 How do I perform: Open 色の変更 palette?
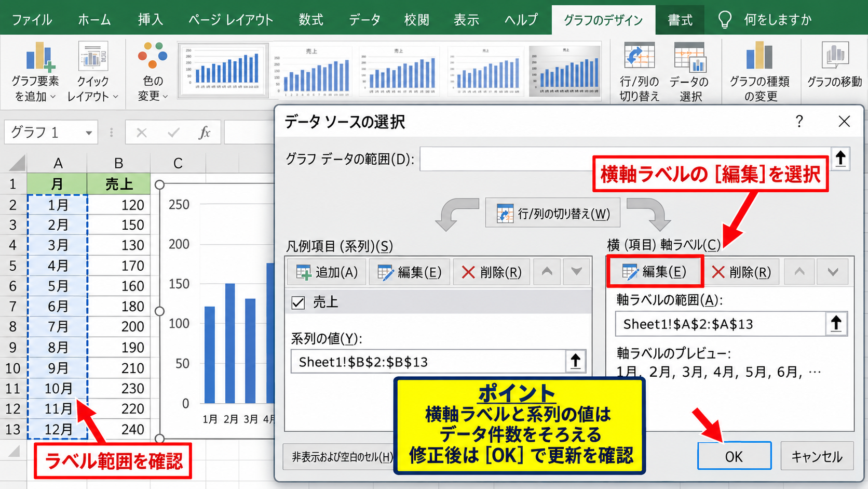coord(153,72)
